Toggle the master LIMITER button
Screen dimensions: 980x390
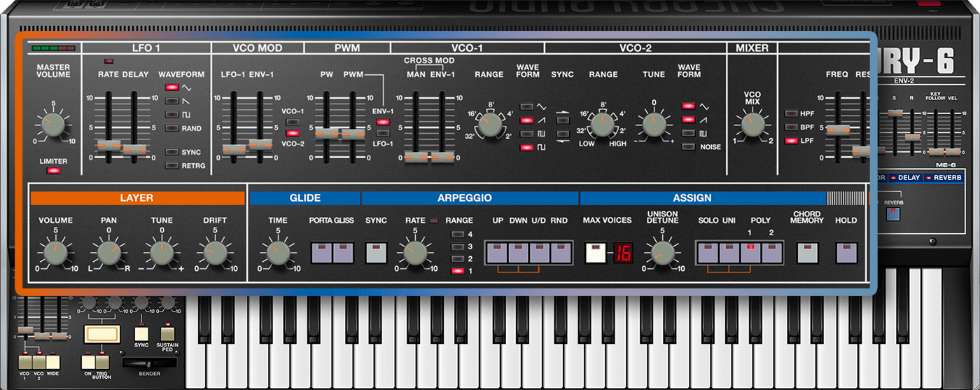[53, 171]
